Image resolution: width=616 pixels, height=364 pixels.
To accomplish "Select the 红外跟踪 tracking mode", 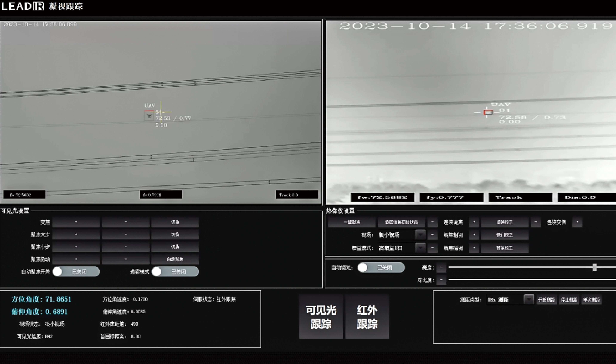I will point(367,317).
